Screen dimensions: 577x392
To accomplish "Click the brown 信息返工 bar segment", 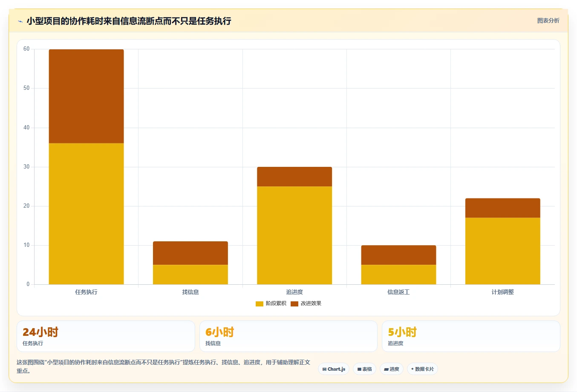I will coord(398,255).
